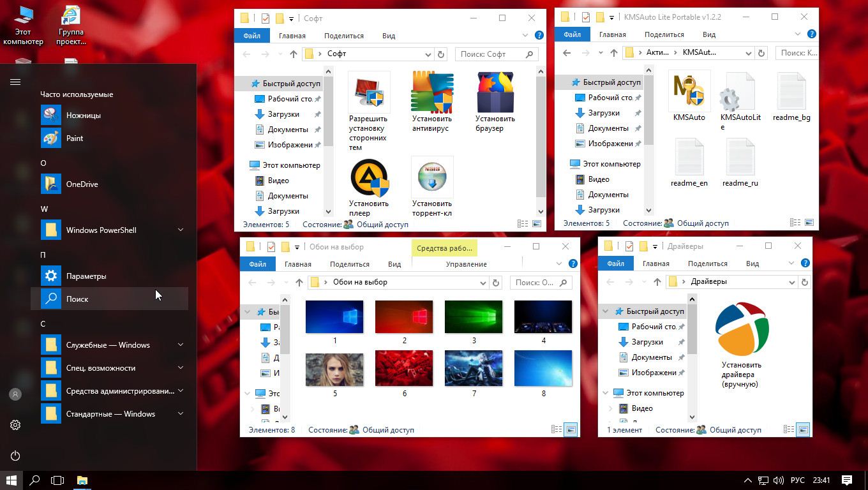
Task: Open 'Установить драйвера (вручную)' item
Action: (x=742, y=345)
